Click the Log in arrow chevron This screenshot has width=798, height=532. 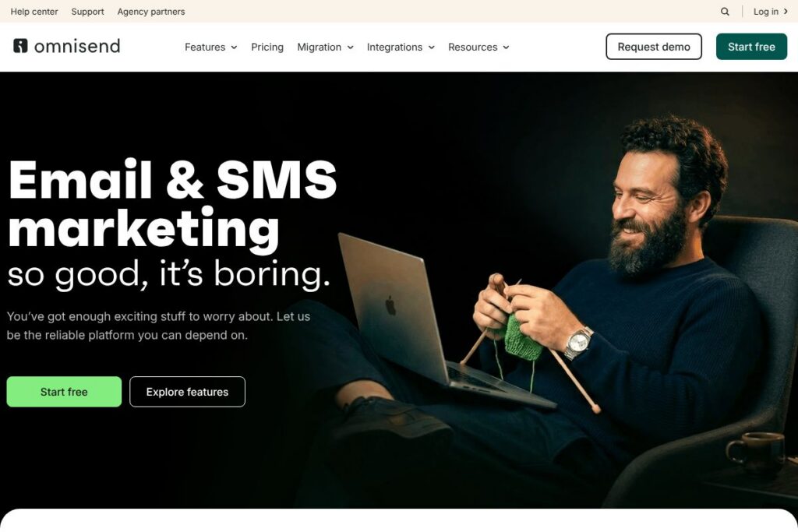pos(786,11)
